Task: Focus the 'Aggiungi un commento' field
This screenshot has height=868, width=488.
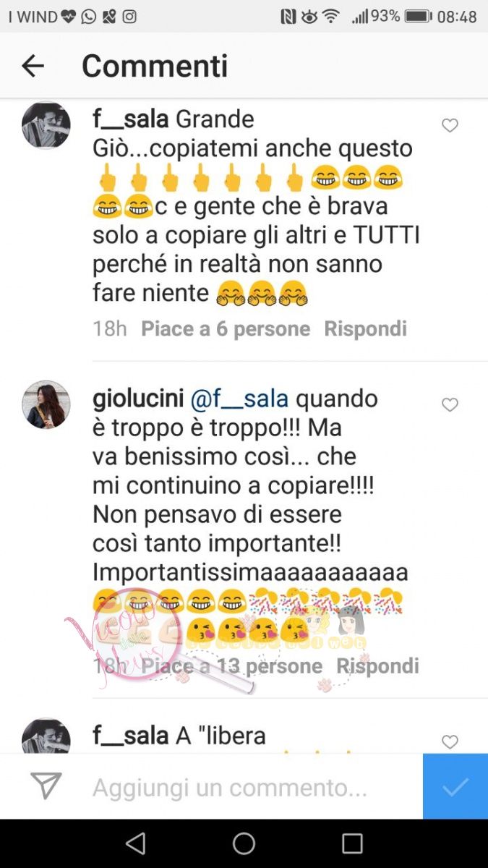Action: [230, 786]
